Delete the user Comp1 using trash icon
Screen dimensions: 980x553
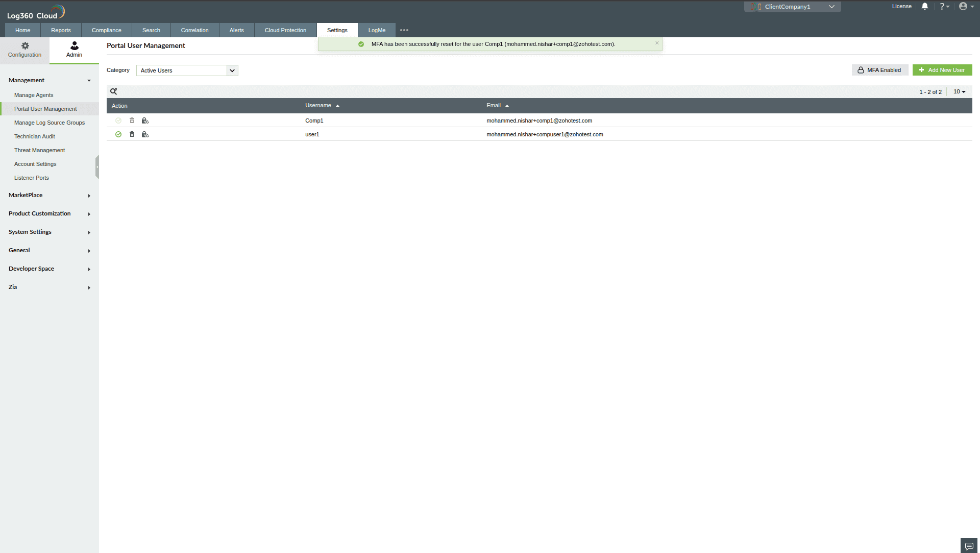(132, 121)
